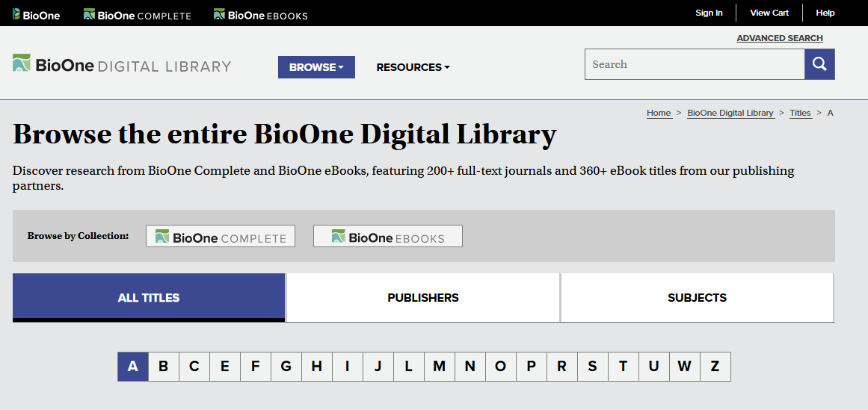Viewport: 868px width, 410px height.
Task: Filter titles by letter Z
Action: [715, 367]
